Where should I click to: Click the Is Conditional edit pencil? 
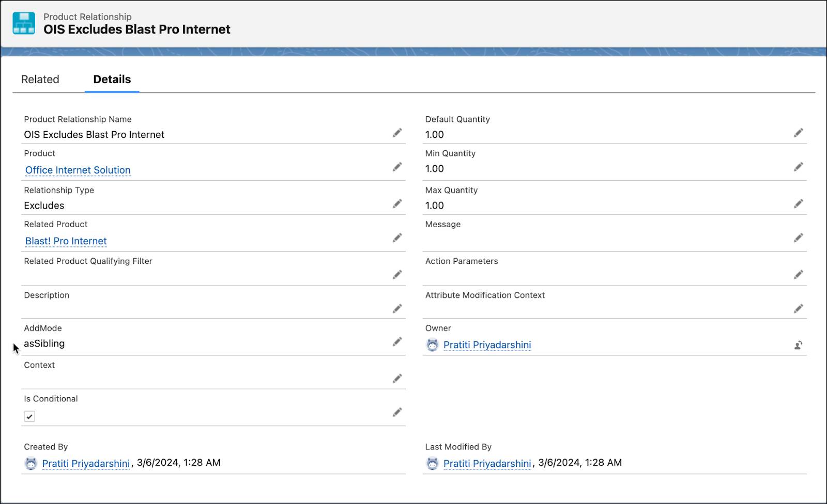pos(397,413)
